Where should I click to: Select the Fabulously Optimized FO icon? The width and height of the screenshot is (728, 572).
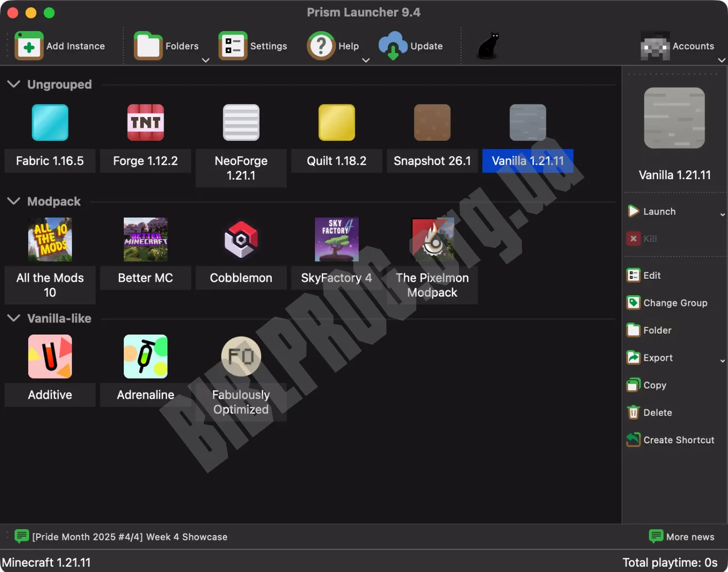click(x=241, y=356)
